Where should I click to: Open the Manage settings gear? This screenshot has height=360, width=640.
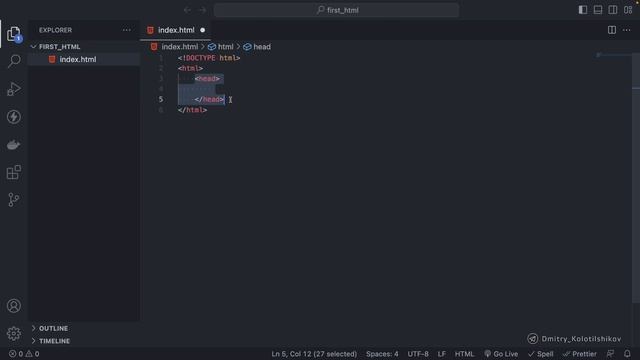pos(13,333)
